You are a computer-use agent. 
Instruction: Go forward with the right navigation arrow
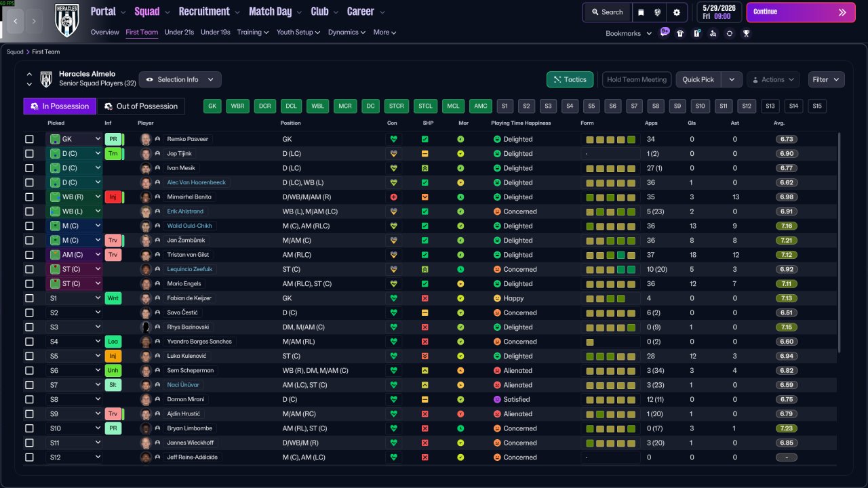click(x=34, y=21)
